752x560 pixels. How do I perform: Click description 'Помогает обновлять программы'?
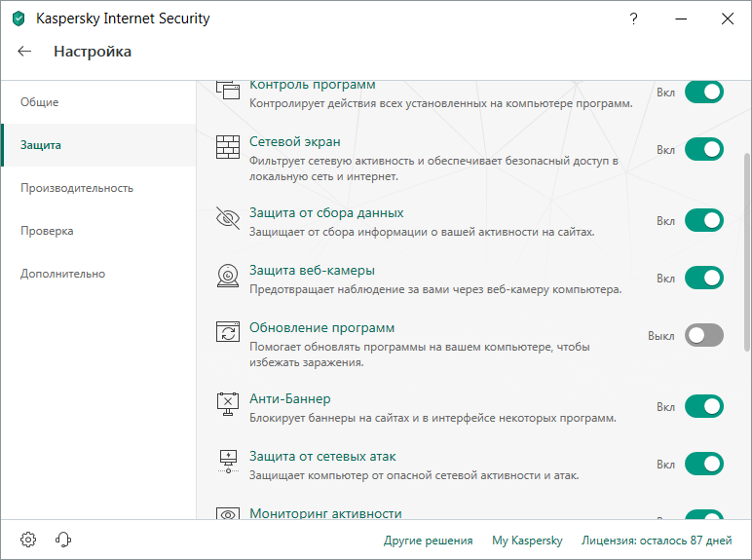click(420, 355)
